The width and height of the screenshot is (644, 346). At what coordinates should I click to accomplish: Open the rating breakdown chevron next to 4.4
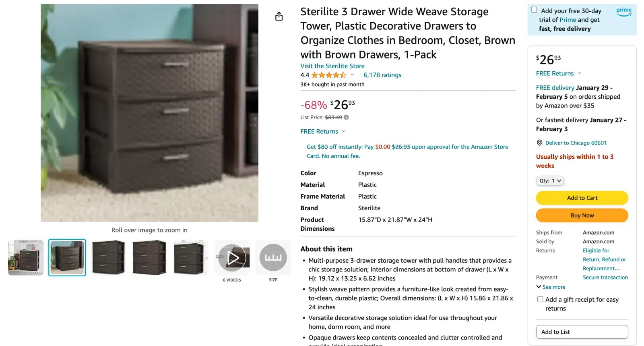pyautogui.click(x=353, y=75)
